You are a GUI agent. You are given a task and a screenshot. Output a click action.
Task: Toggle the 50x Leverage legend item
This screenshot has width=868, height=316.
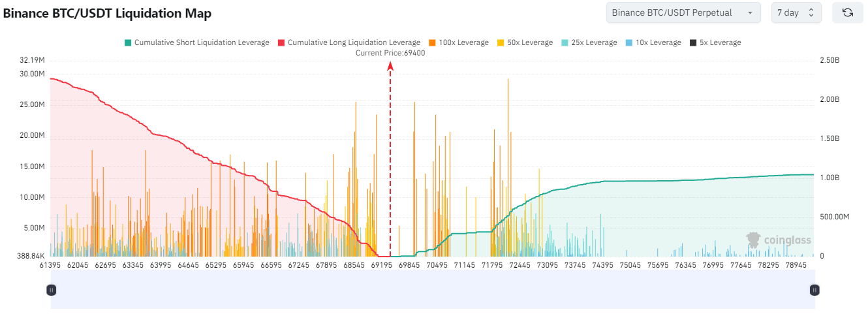coord(524,42)
